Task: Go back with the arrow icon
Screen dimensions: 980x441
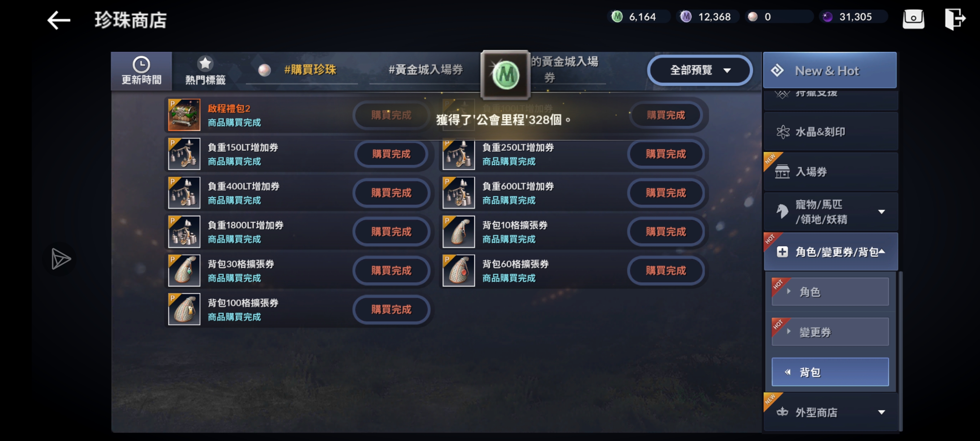Action: 59,20
